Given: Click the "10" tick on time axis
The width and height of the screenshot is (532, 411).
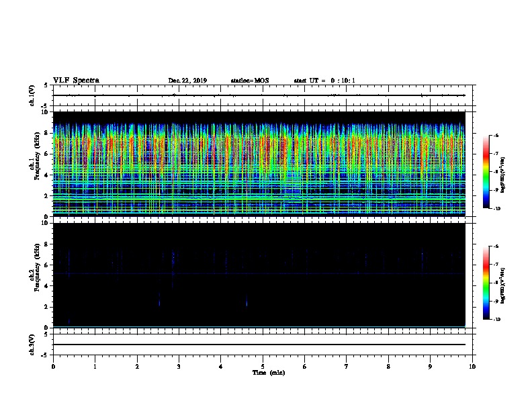Looking at the screenshot, I should coord(472,367).
